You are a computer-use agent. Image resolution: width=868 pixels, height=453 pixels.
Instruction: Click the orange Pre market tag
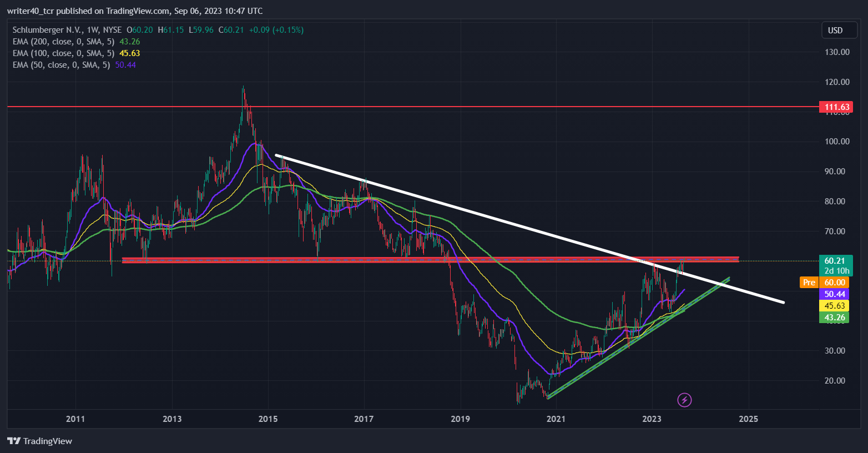tap(809, 283)
